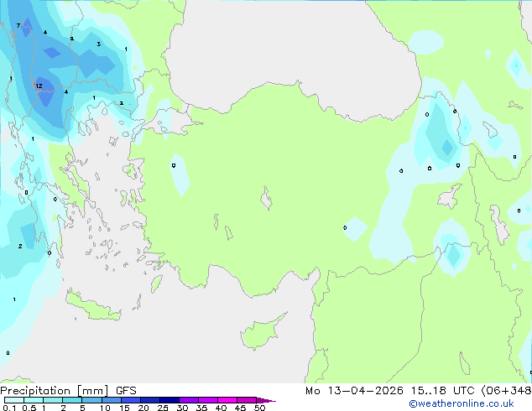Viewport: 532px width, 411px height.
Task: Click the 1–2 mm legend color box
Action: tap(53, 400)
